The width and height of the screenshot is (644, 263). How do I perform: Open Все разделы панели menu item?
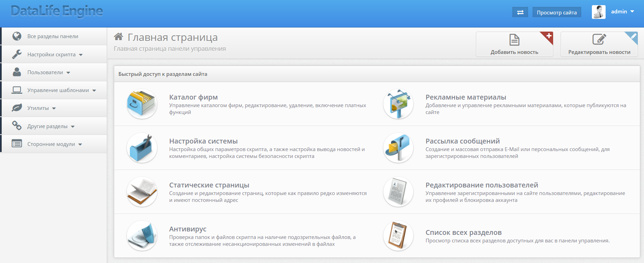click(54, 36)
